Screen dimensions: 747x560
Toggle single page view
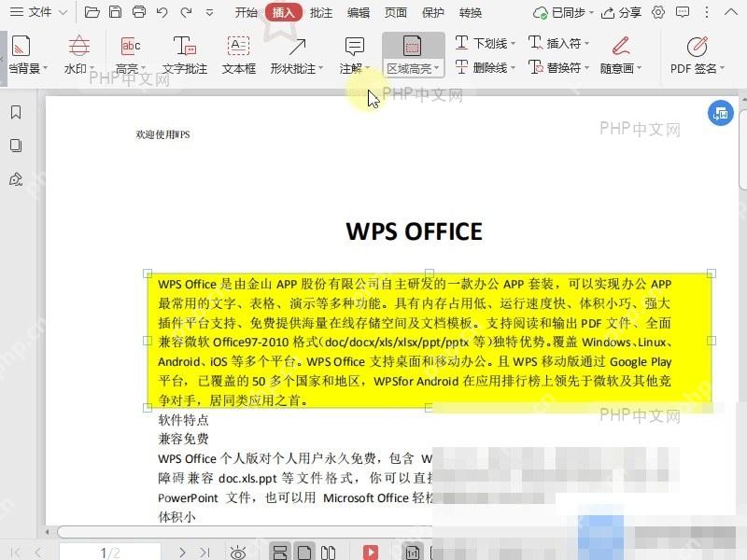click(x=304, y=553)
